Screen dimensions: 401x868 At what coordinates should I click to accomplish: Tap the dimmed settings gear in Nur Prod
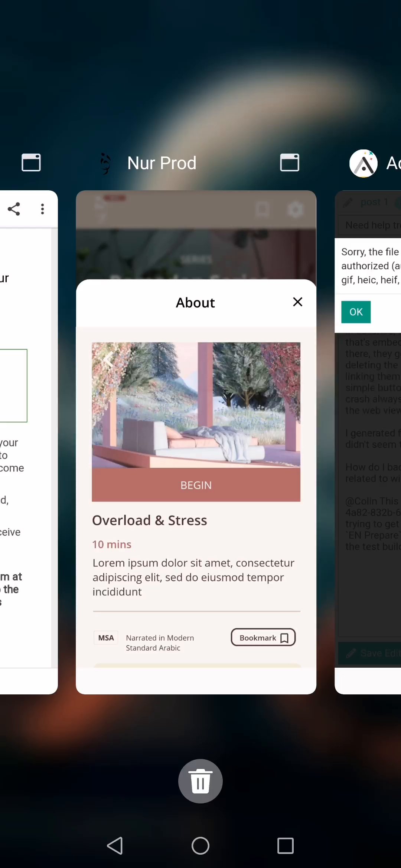pos(295,210)
